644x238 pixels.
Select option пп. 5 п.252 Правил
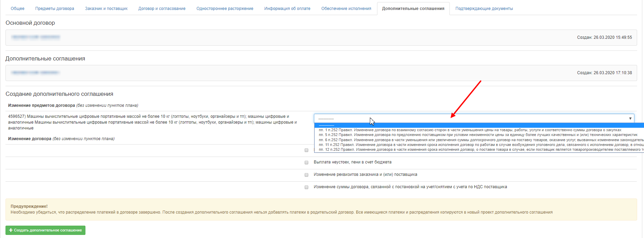pos(477,135)
